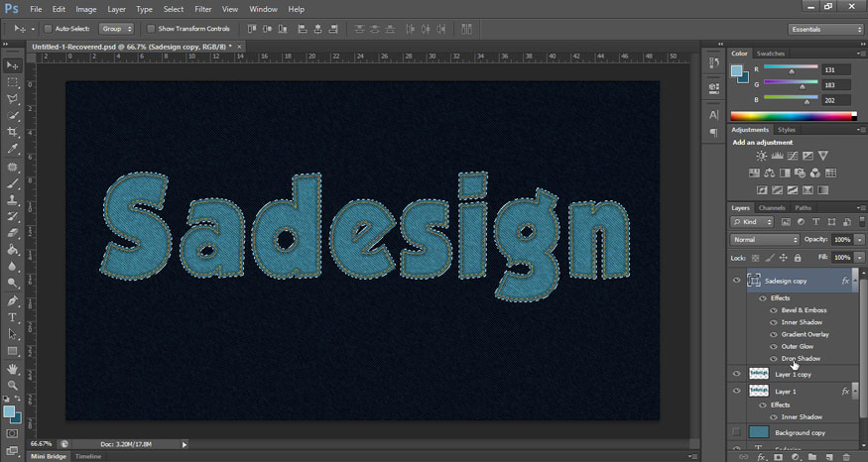Select the Clone Stamp tool
This screenshot has height=462, width=868.
(12, 199)
